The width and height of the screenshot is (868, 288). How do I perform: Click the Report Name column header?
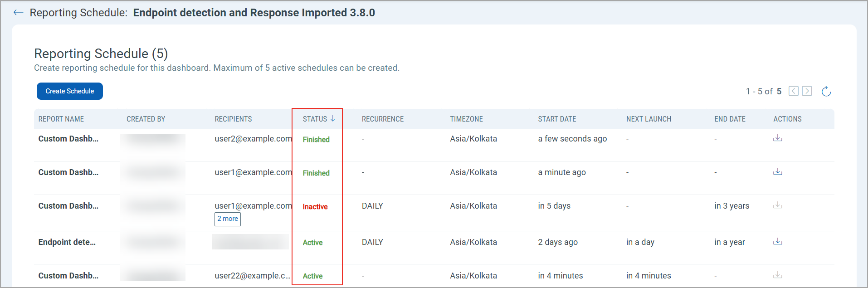[61, 119]
